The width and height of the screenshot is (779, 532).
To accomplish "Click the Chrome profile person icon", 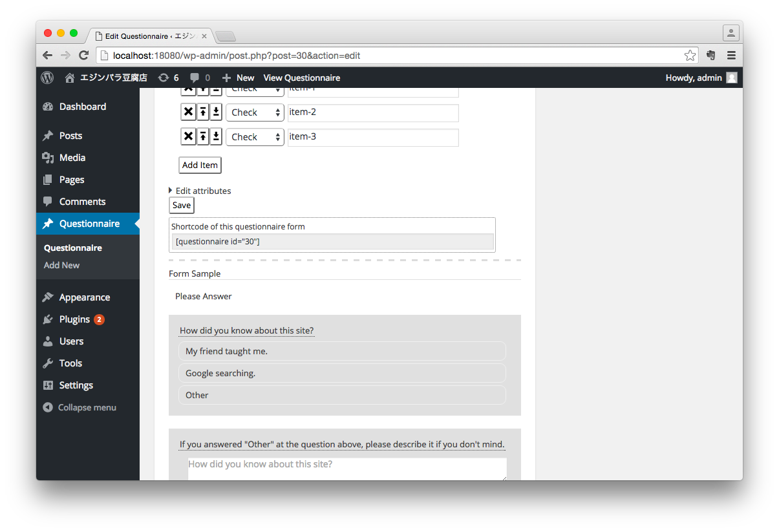I will tap(731, 33).
